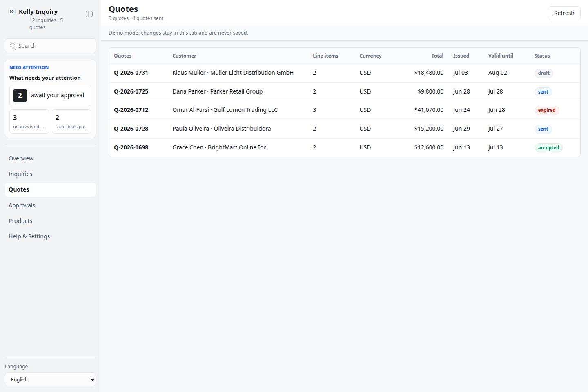This screenshot has height=392, width=588.
Task: Open the 2 await your approval card
Action: (x=50, y=96)
